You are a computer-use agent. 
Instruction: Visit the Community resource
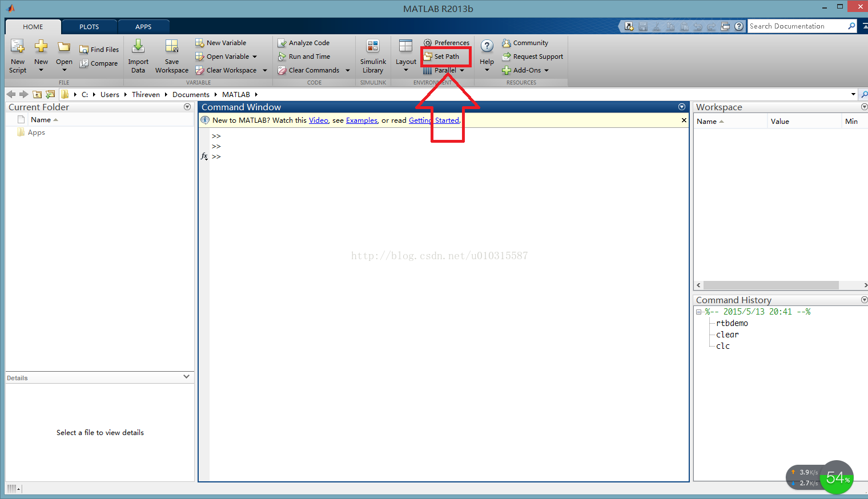pyautogui.click(x=525, y=43)
